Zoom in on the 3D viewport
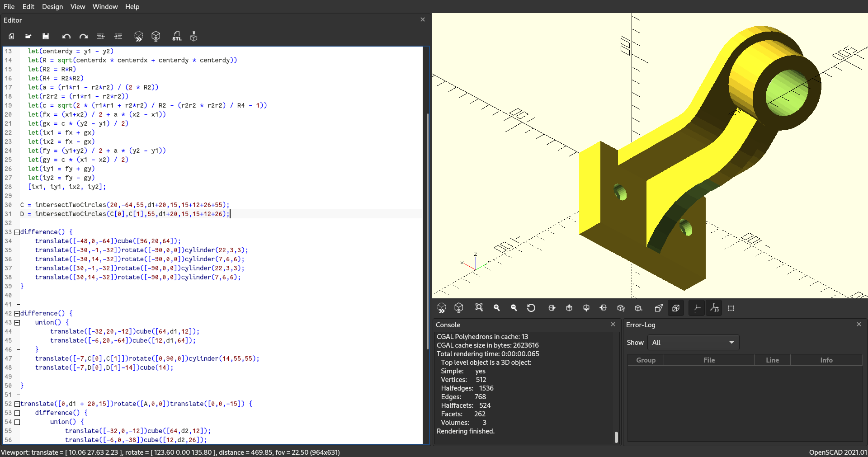Viewport: 868px width, 457px height. tap(496, 308)
